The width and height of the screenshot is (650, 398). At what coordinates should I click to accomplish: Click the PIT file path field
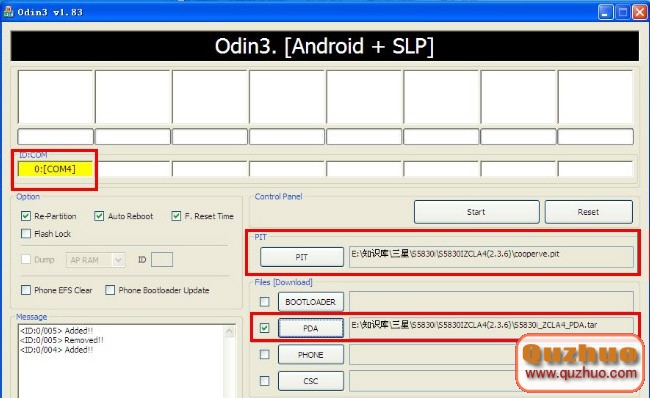(x=491, y=257)
